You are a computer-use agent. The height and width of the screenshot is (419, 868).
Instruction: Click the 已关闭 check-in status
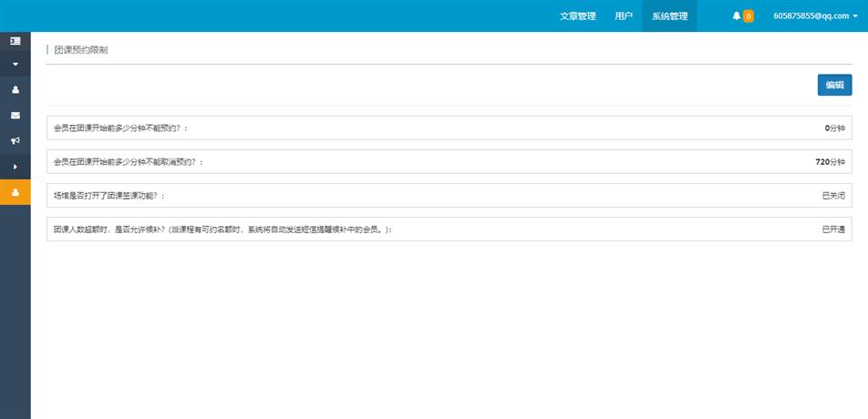[833, 196]
